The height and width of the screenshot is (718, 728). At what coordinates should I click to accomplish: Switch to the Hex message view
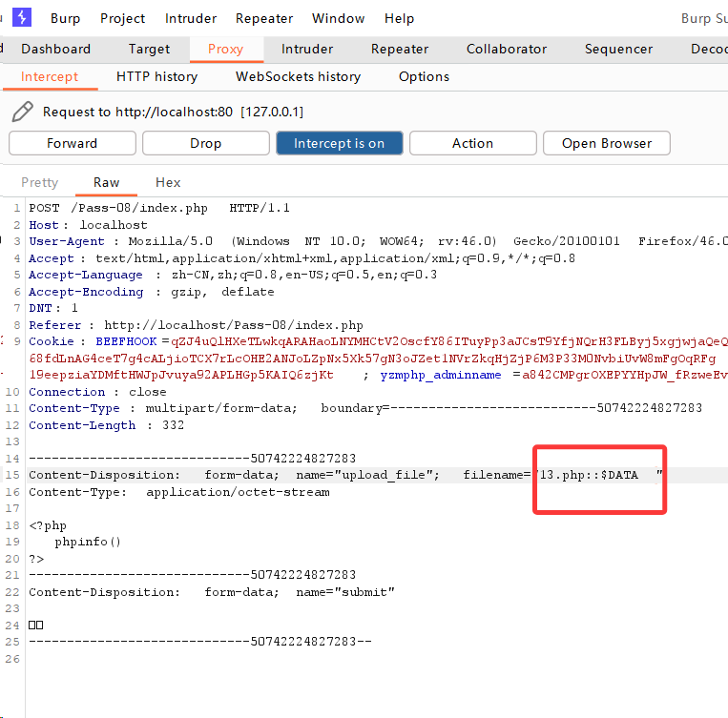tap(168, 182)
